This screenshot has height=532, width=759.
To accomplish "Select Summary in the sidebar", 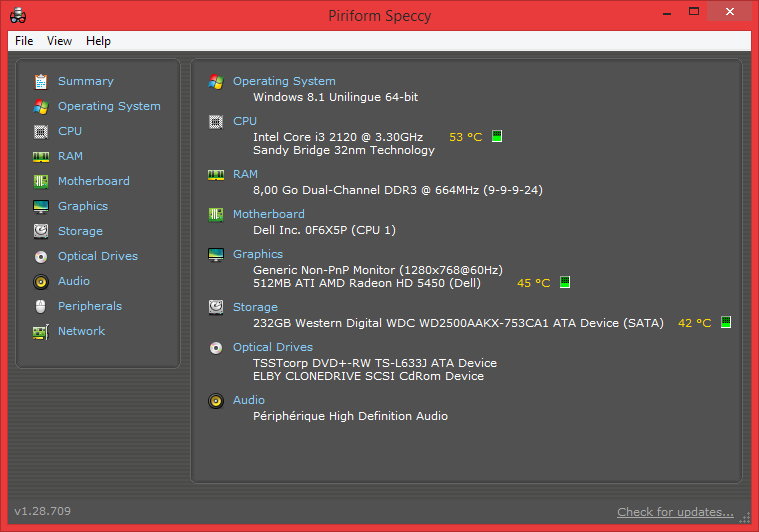I will [86, 81].
